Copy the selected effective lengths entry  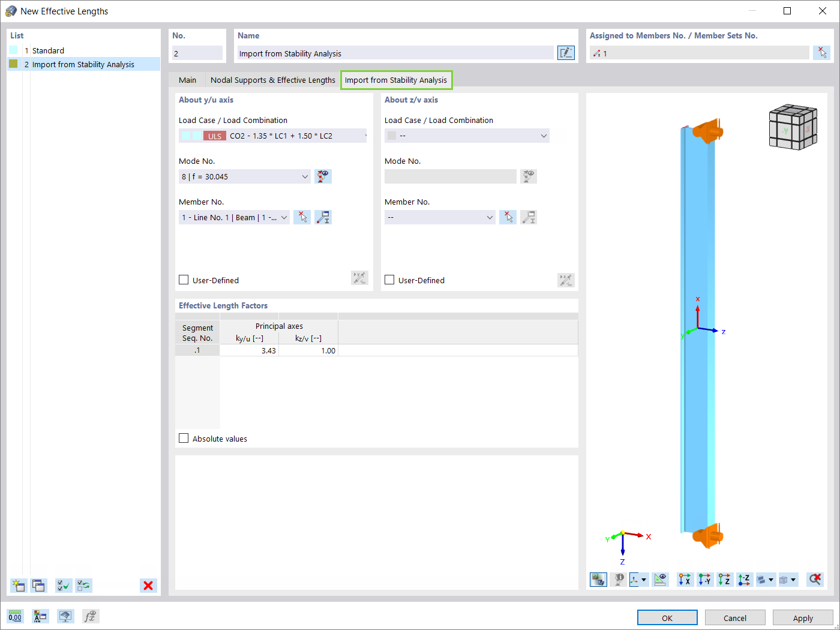point(38,585)
